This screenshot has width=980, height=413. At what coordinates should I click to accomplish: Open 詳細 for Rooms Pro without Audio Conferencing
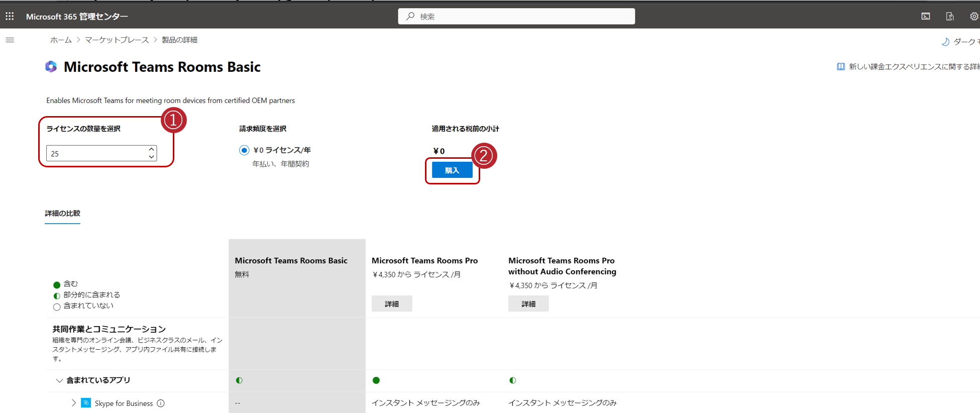528,303
